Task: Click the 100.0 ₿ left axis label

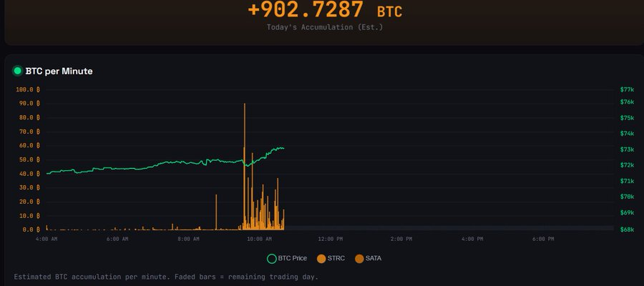Action: click(x=28, y=89)
